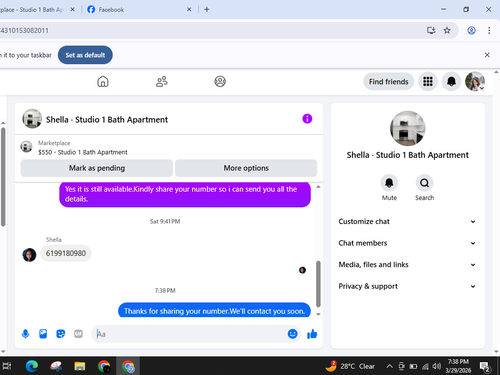The height and width of the screenshot is (375, 500).
Task: Expand Privacy & support section
Action: tap(407, 286)
